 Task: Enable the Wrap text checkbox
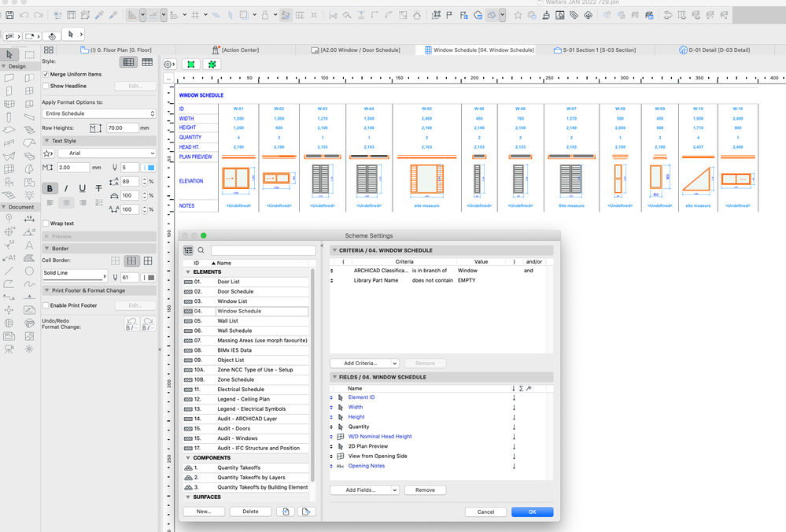coord(46,224)
